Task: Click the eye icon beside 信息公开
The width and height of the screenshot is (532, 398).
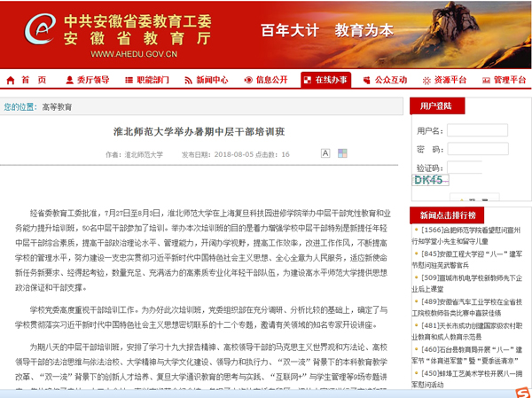Action: pos(248,80)
